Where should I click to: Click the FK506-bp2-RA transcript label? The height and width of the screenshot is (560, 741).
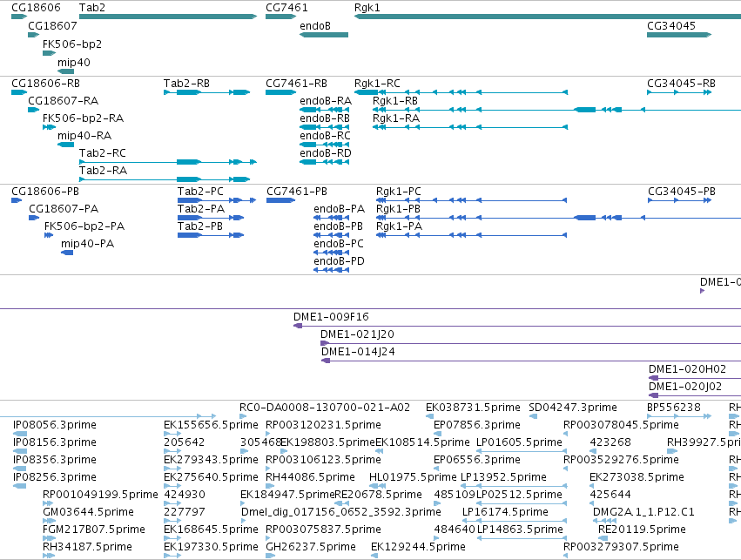pyautogui.click(x=84, y=118)
